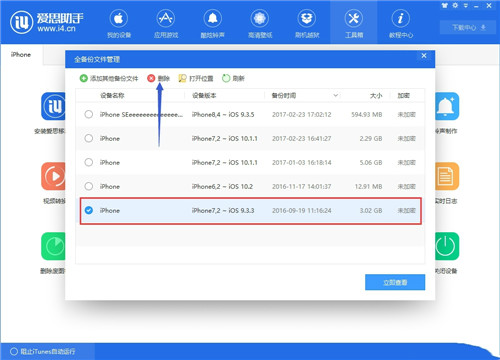Click the iPhone7,2 ~ iOS 9.3.3 cell
The image size is (500, 360).
tap(223, 211)
